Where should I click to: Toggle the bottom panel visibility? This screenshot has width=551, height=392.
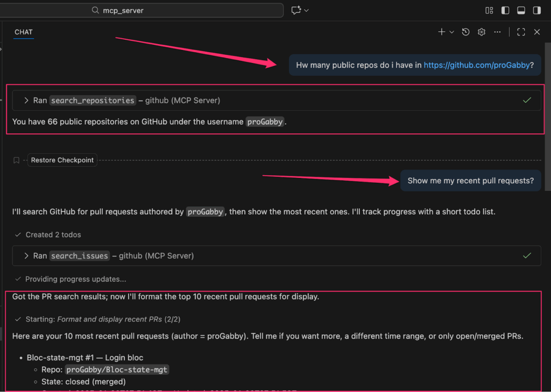(520, 10)
